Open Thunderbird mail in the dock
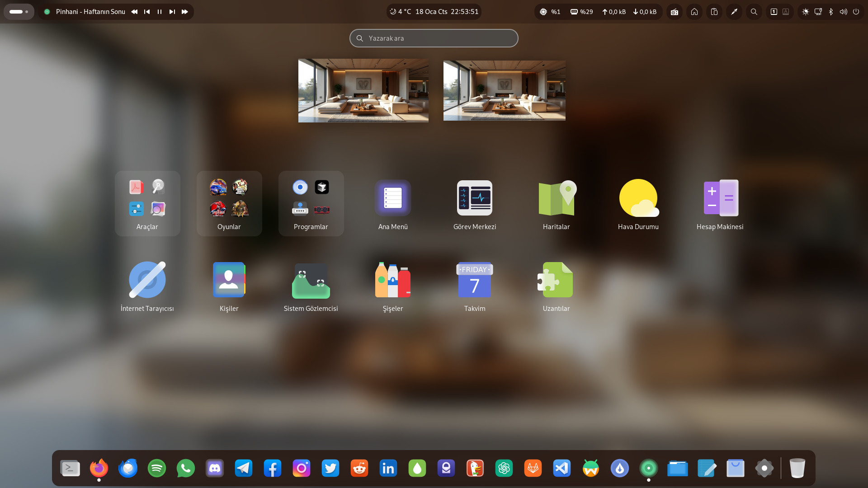 pos(128,468)
